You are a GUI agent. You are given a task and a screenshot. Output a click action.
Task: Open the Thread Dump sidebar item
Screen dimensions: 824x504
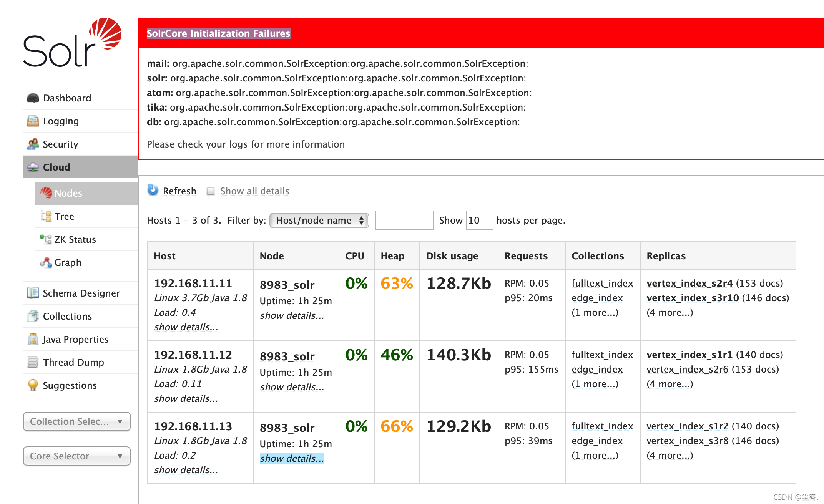pos(81,362)
